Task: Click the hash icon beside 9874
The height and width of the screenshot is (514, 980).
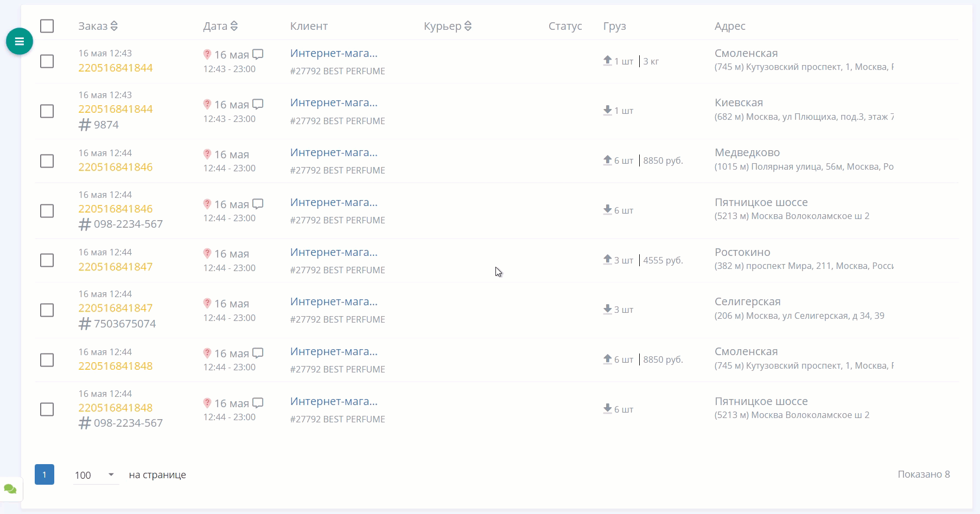Action: click(x=85, y=125)
